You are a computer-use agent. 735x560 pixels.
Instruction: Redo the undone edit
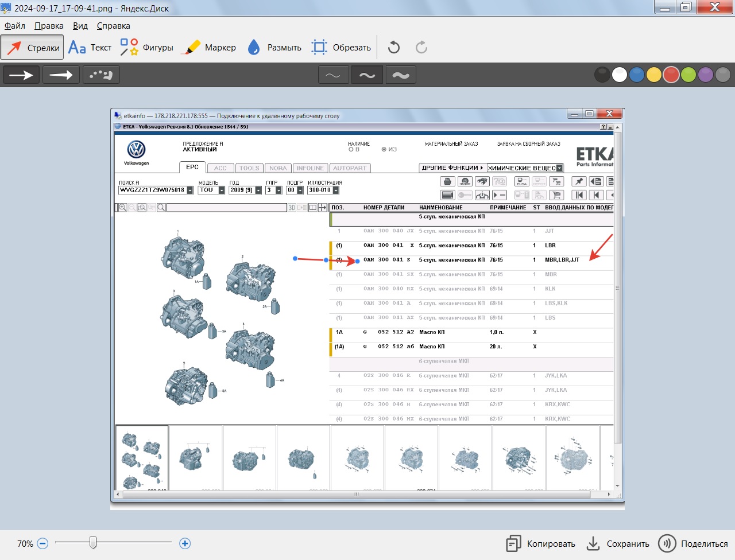pyautogui.click(x=421, y=48)
